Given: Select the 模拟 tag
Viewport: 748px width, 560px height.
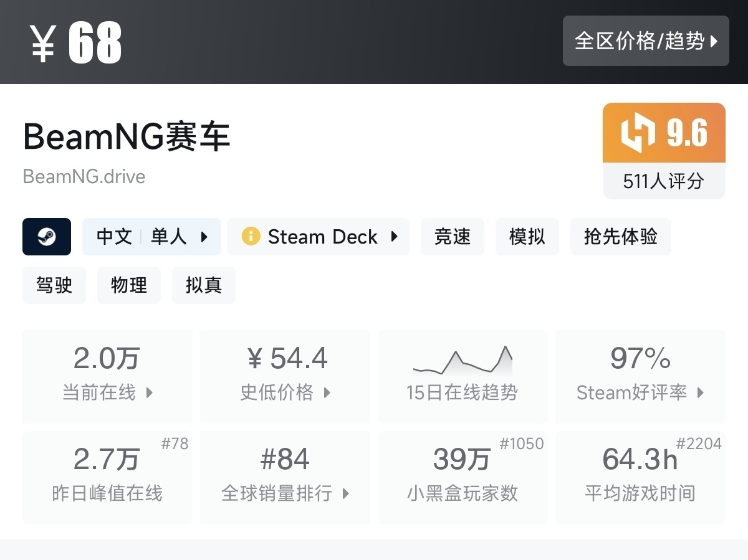Looking at the screenshot, I should (x=527, y=237).
